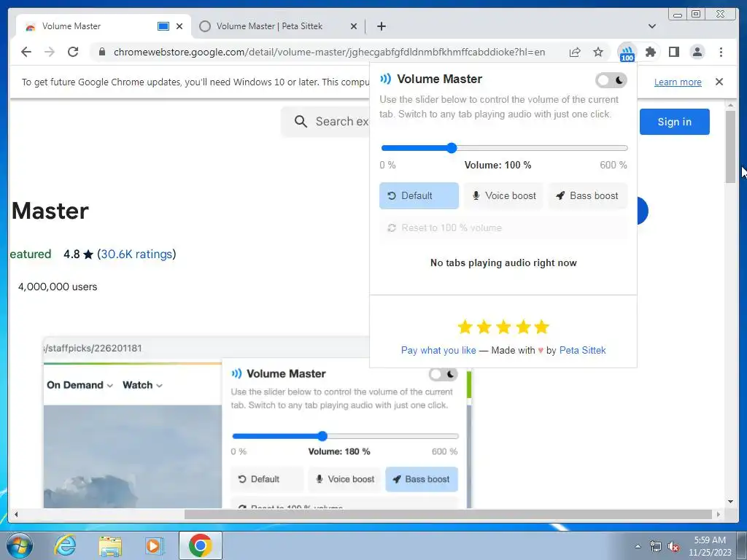
Task: Click the Learn more link
Action: (678, 82)
